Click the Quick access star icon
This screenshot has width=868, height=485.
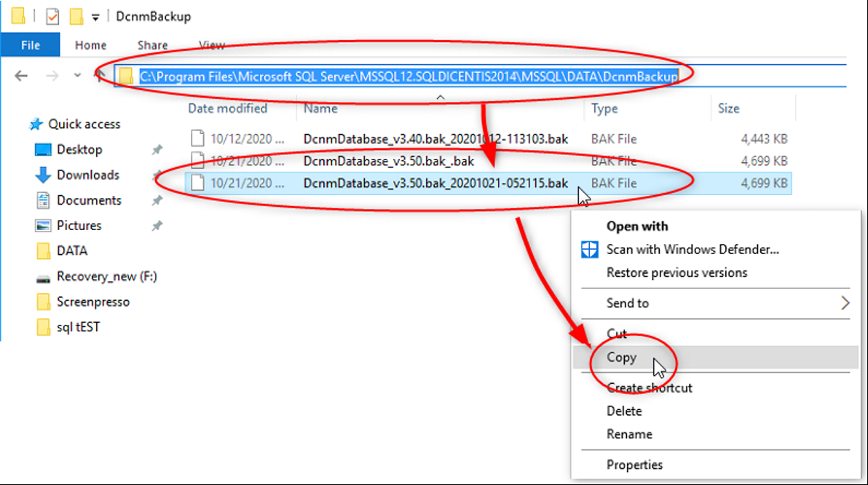pos(36,124)
